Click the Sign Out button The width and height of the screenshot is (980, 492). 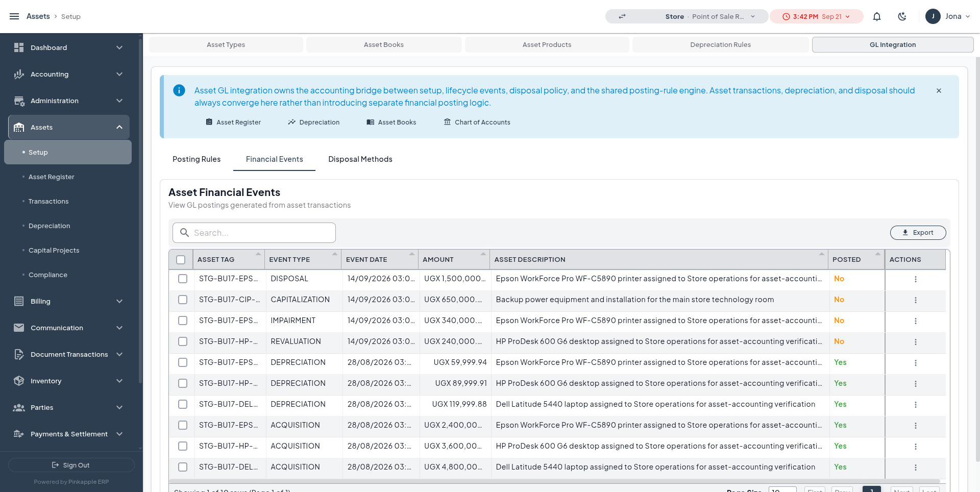tap(71, 465)
